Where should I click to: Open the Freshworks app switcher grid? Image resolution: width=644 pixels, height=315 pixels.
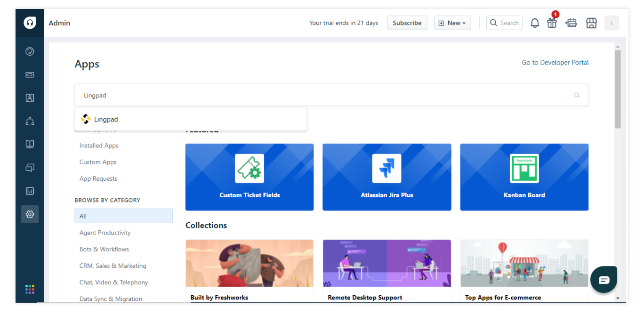[30, 289]
